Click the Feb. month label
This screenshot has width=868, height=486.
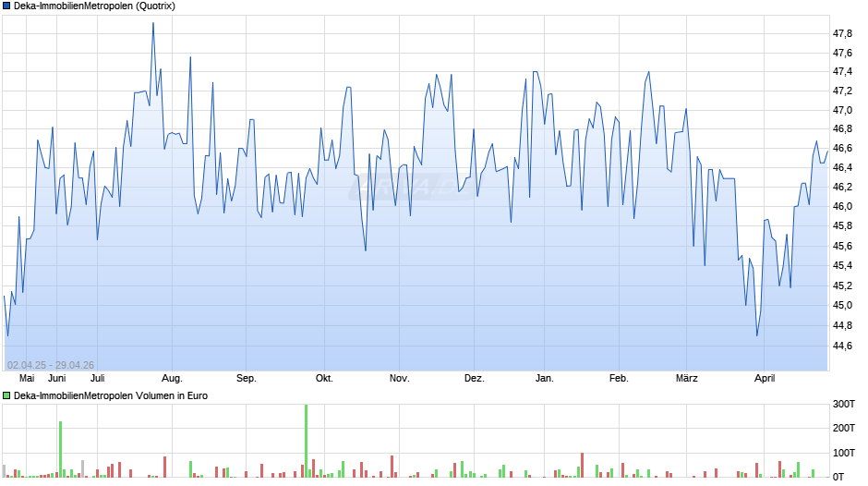(619, 379)
